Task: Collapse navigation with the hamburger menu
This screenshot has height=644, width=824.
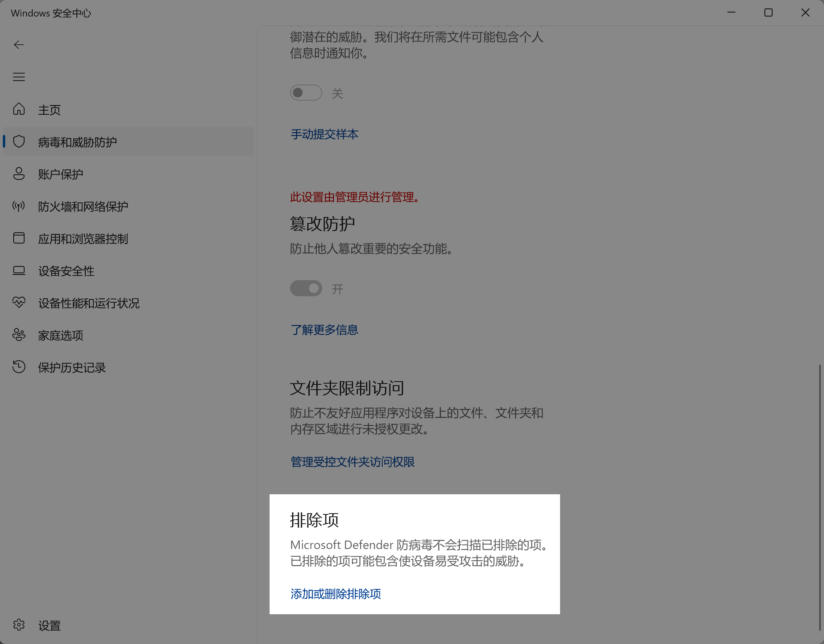Action: 19,77
